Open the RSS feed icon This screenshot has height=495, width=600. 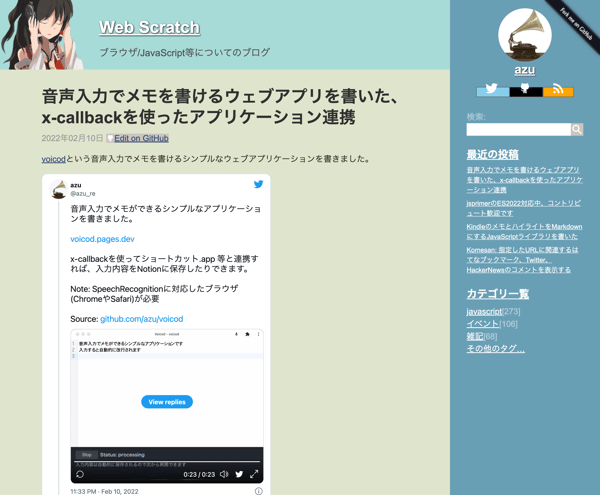558,90
